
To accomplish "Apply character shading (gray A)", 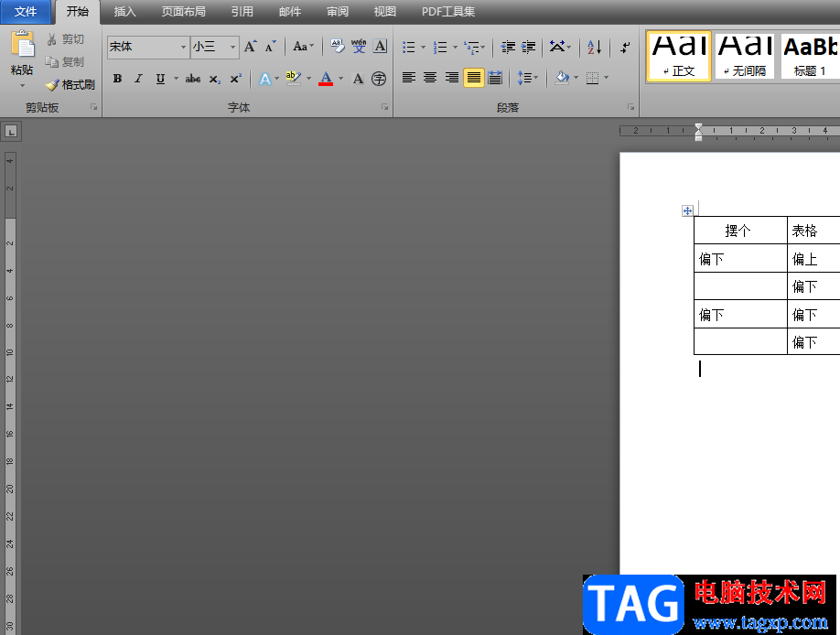I will 358,79.
